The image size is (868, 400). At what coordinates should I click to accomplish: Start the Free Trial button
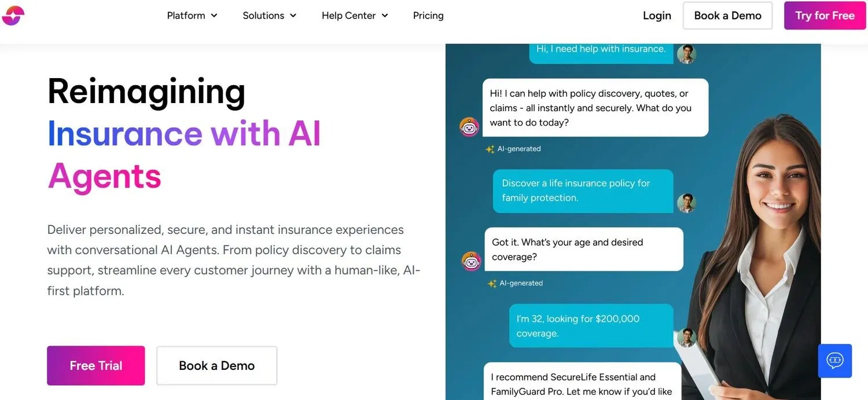click(x=96, y=366)
